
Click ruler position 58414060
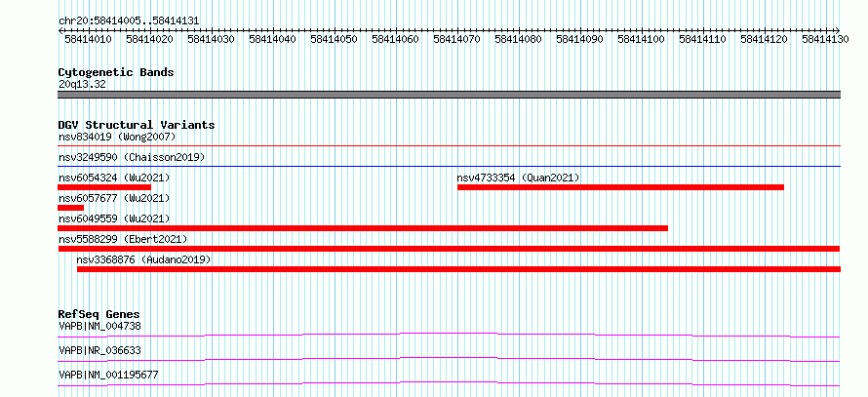click(x=395, y=39)
